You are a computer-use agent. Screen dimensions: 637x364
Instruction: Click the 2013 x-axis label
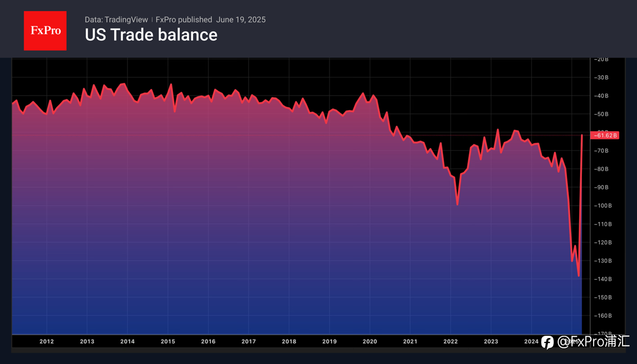[87, 341]
